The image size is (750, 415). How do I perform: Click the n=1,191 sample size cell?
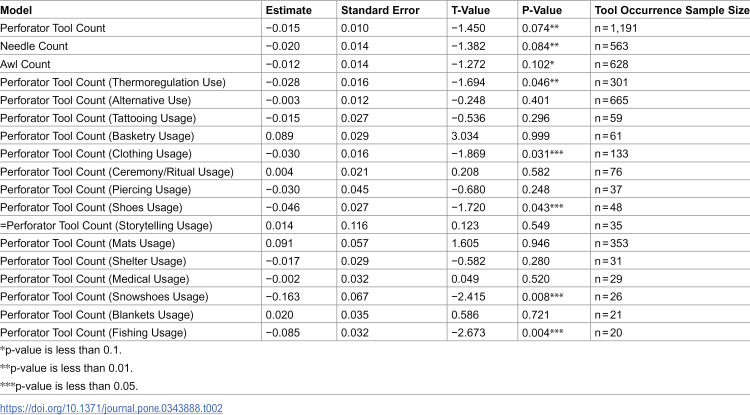click(616, 28)
